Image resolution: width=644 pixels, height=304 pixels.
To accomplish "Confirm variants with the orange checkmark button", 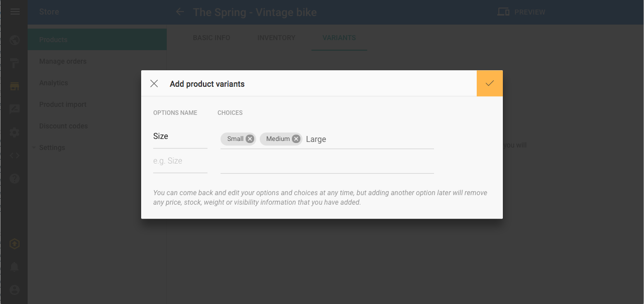I will pyautogui.click(x=490, y=83).
